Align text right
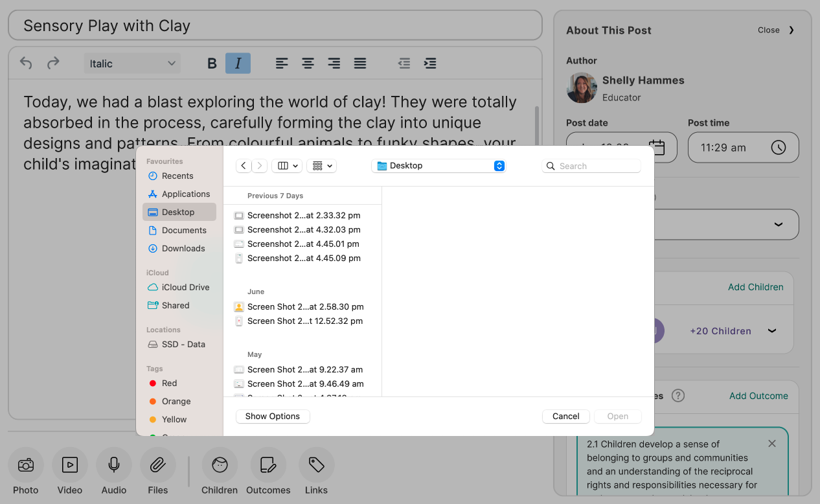 click(334, 63)
